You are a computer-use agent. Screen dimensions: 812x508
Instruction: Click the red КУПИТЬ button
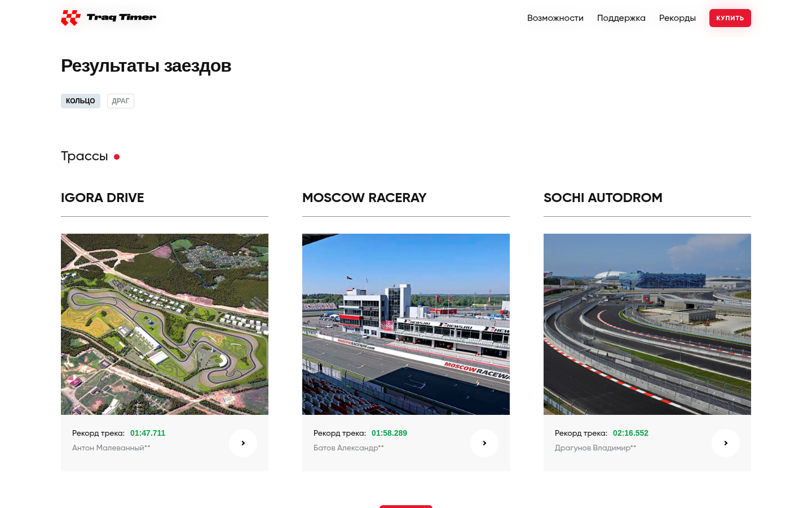(x=730, y=18)
